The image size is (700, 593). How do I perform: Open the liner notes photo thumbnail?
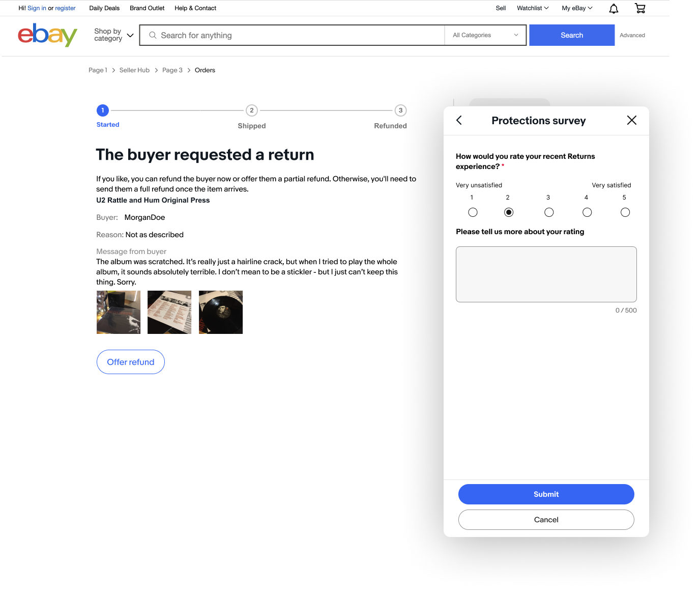[x=169, y=313]
